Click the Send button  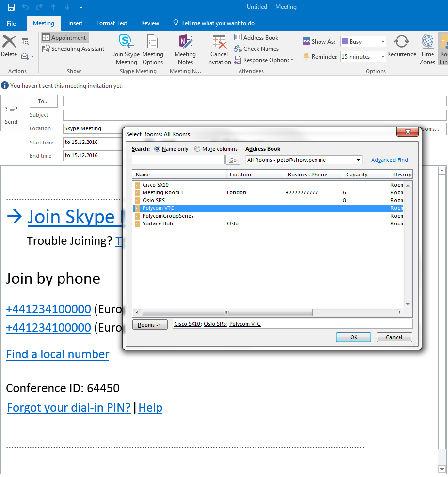(x=12, y=113)
